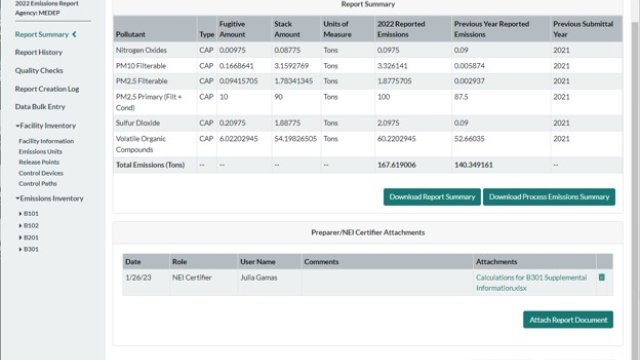This screenshot has width=640, height=360.
Task: Open Control Devices link
Action: pos(41,173)
